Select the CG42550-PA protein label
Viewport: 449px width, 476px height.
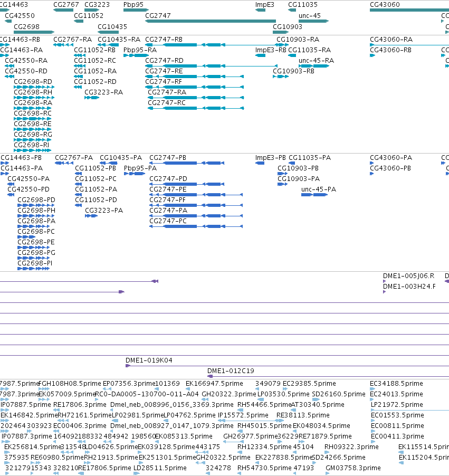(28, 179)
